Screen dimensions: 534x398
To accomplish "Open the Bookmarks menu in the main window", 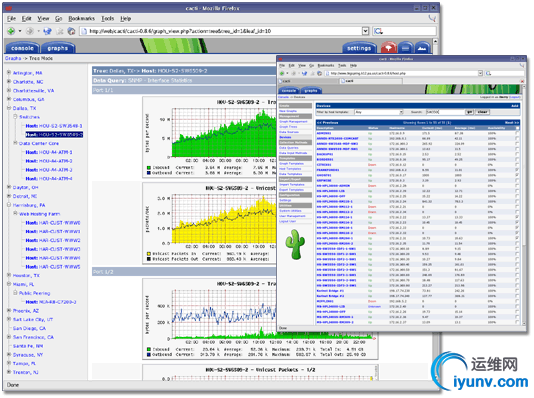I will click(x=81, y=18).
